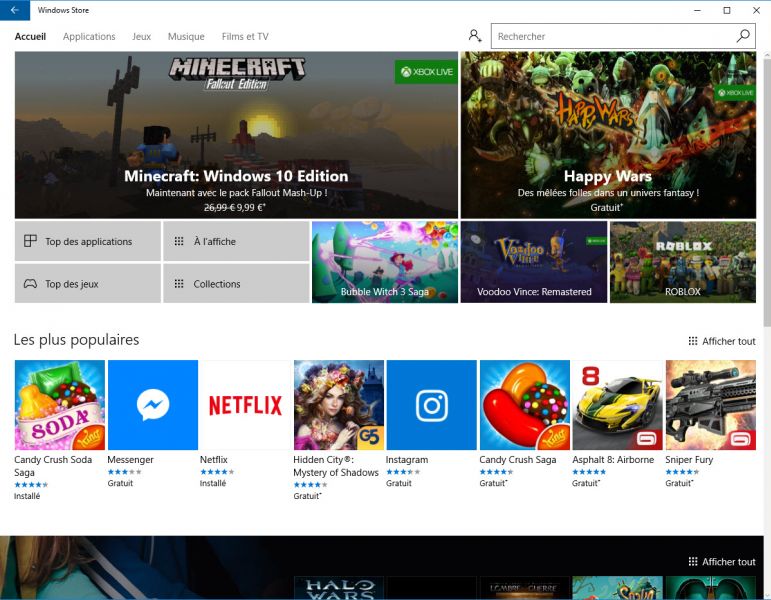771x600 pixels.
Task: Open the Asphalt 8: Airborne tile
Action: pyautogui.click(x=618, y=405)
